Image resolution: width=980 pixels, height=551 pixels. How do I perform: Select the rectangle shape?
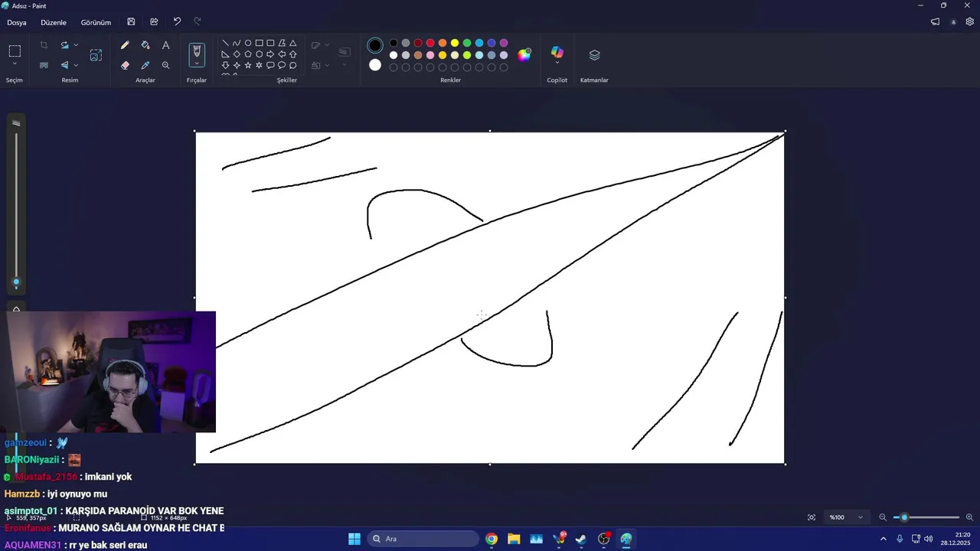259,44
